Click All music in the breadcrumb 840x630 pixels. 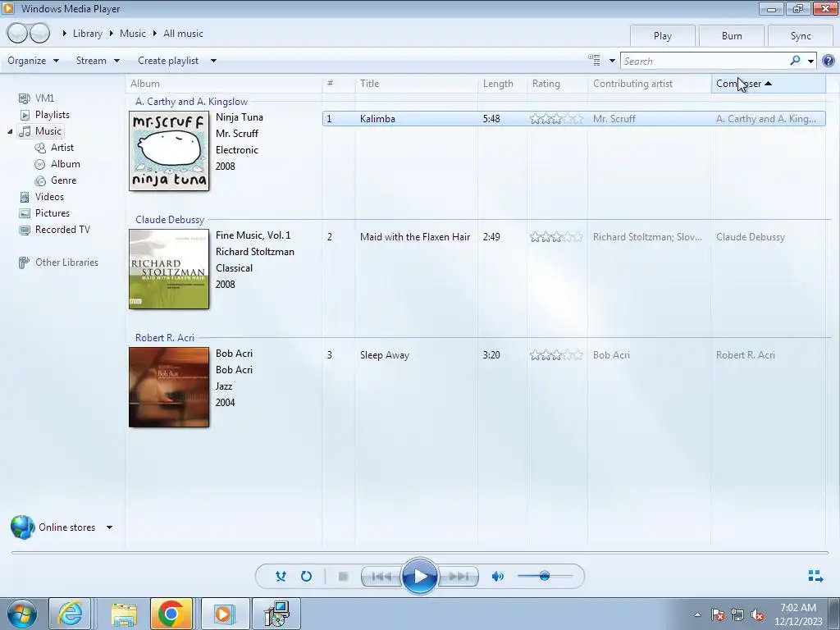(183, 33)
